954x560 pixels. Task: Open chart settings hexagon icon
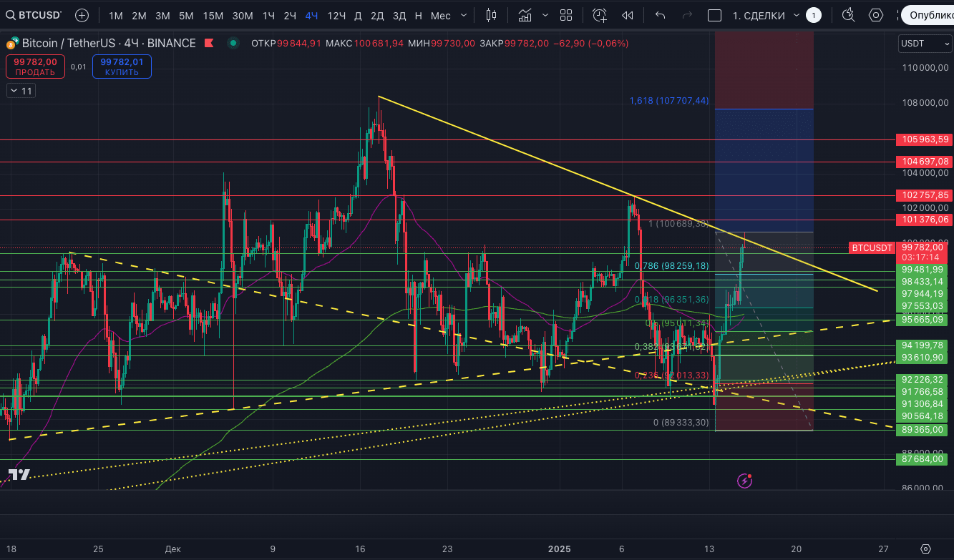pos(876,15)
